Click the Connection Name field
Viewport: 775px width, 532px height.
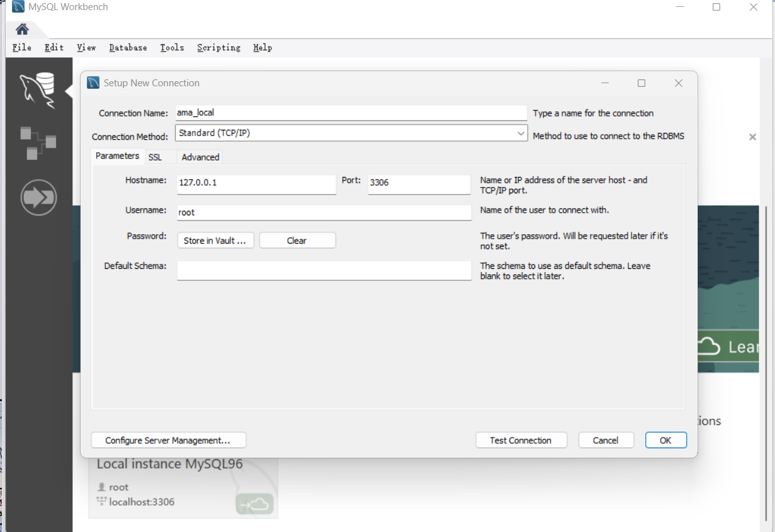tap(351, 113)
